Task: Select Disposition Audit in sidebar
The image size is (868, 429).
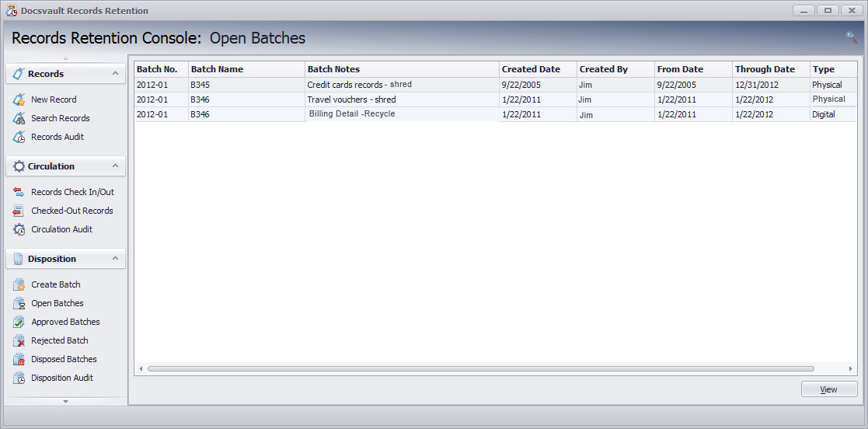Action: [61, 378]
